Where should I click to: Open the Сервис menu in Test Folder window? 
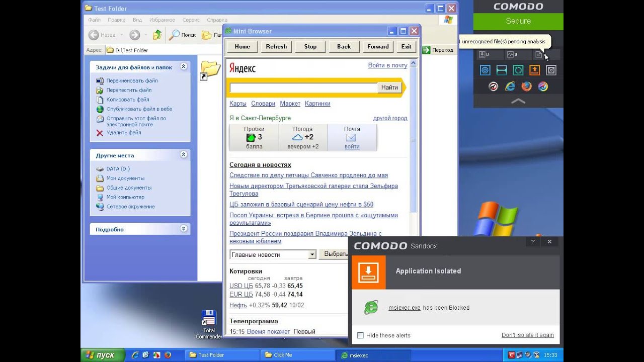(x=191, y=20)
